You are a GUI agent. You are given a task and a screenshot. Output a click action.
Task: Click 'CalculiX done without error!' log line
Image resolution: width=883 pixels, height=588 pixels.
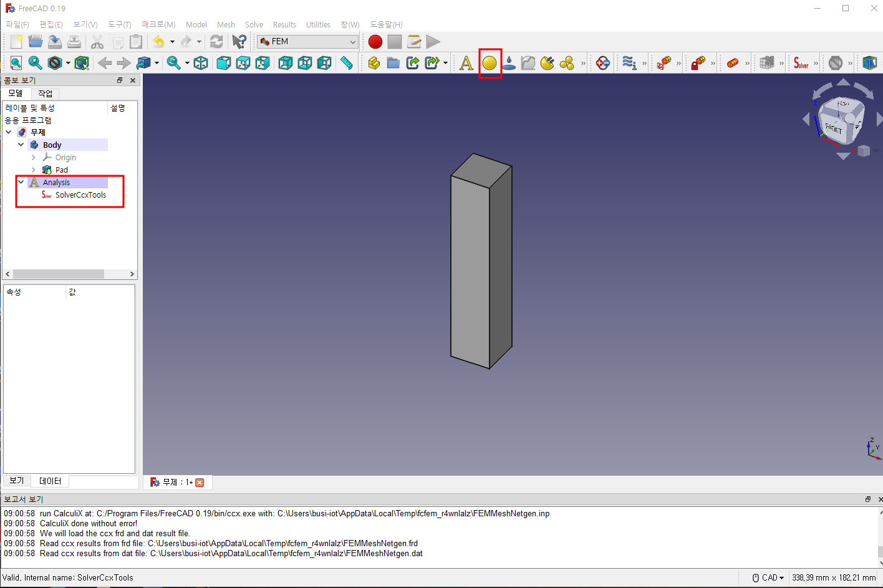(89, 524)
